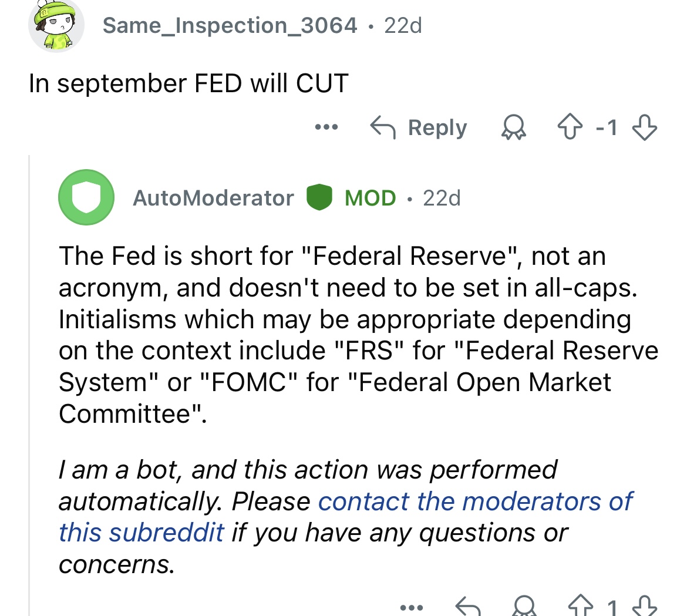Open Same_Inspection_3064's user profile
687x616 pixels.
pyautogui.click(x=230, y=25)
